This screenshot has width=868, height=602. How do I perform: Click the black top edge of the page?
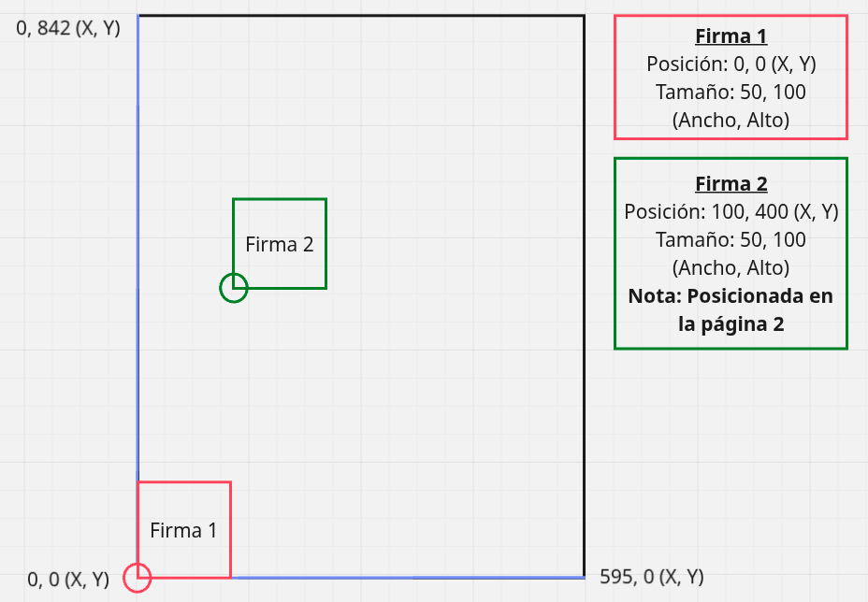pos(374,16)
